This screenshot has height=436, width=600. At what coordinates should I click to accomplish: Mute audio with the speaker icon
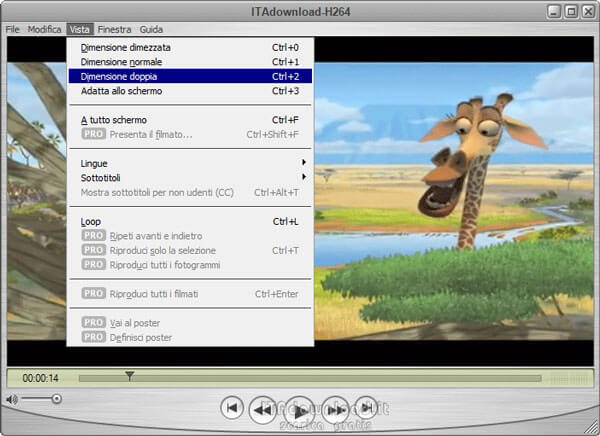point(11,400)
